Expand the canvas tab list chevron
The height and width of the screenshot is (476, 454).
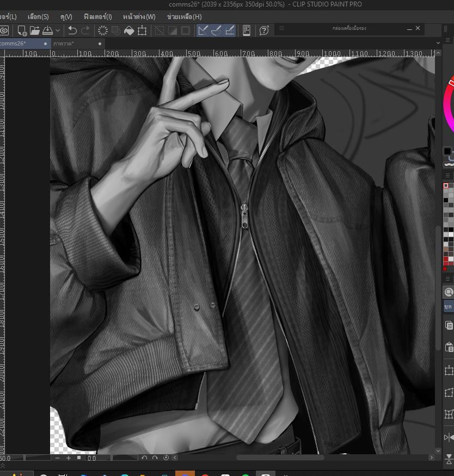438,43
